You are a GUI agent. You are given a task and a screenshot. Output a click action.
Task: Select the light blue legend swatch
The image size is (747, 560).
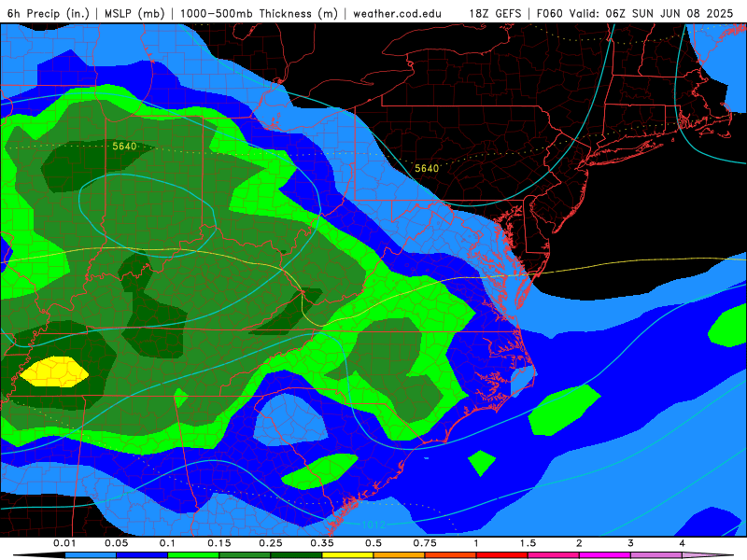pyautogui.click(x=90, y=555)
